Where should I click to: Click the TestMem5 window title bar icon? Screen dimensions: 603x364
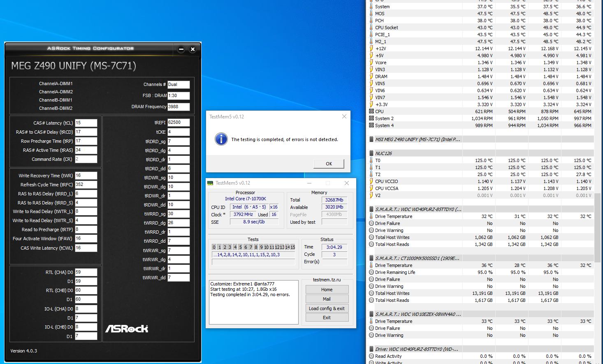tap(211, 183)
